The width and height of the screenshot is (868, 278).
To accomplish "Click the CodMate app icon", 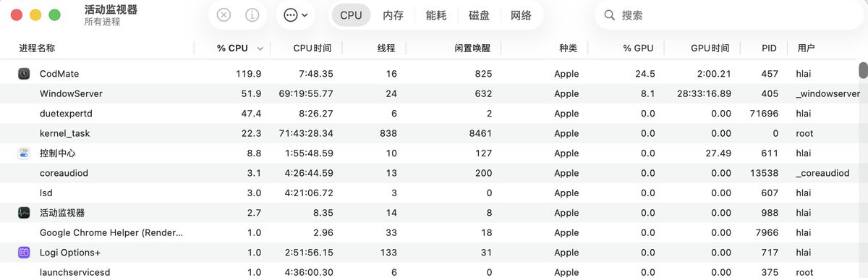I will point(24,74).
